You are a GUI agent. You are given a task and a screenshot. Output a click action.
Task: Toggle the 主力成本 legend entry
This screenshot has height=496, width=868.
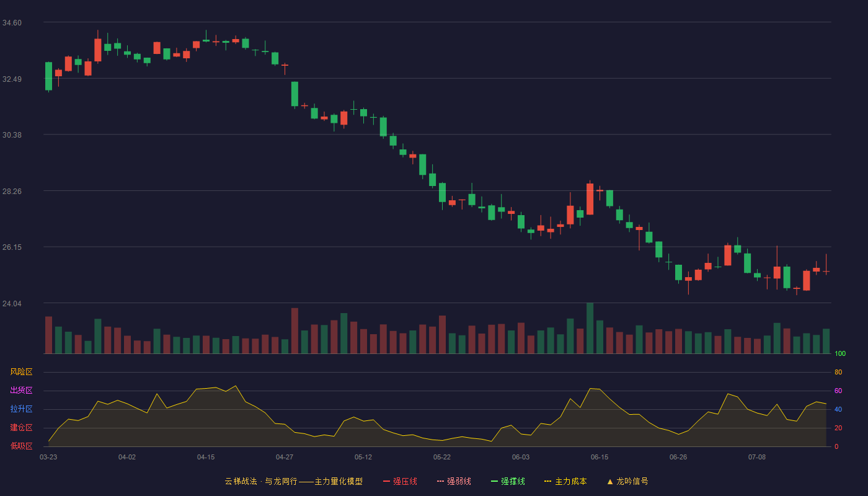[x=565, y=481]
